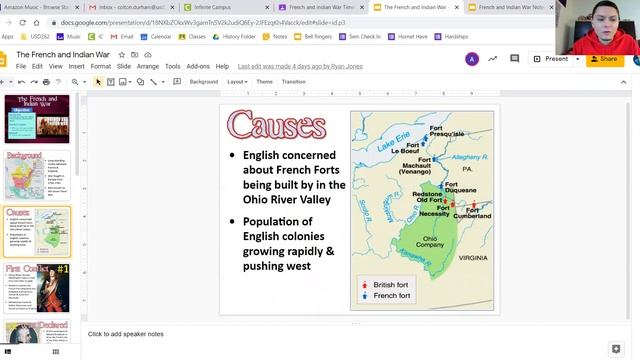This screenshot has width=640, height=360.
Task: Open the Tools menu
Action: (x=173, y=66)
